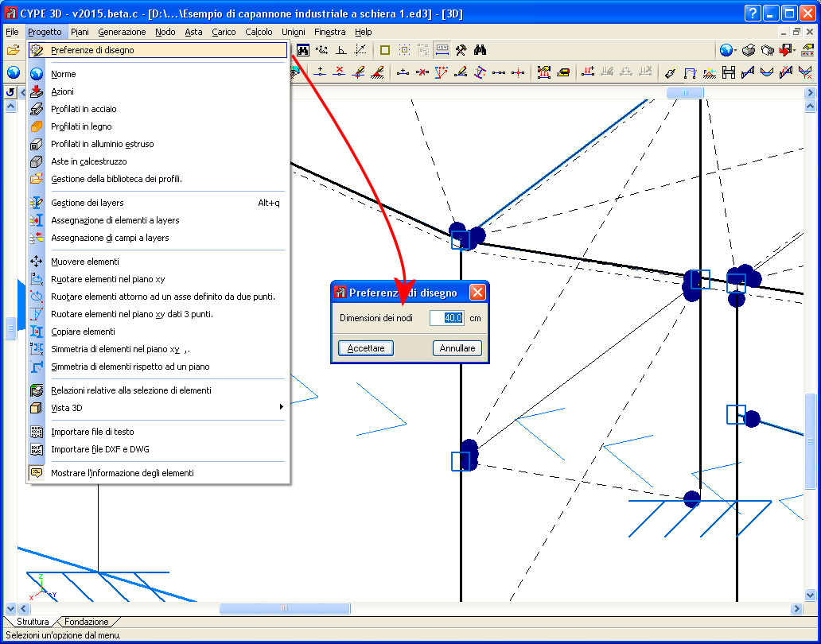Click the Annullare button
The height and width of the screenshot is (644, 821).
coord(457,348)
